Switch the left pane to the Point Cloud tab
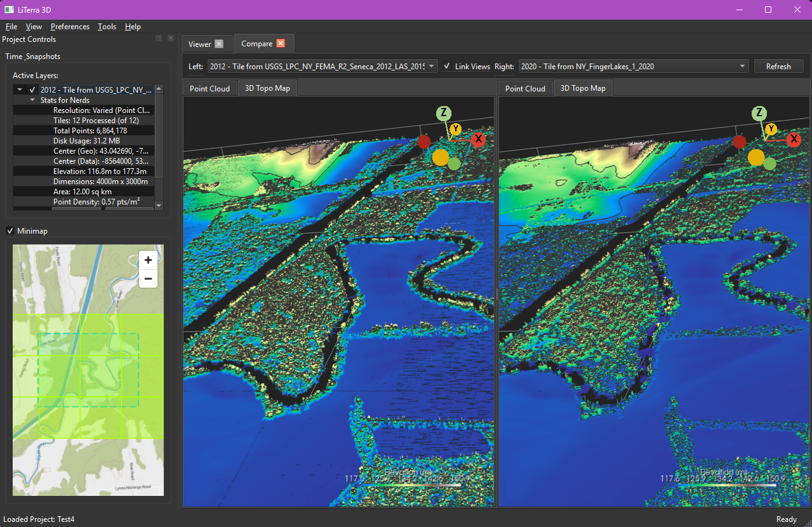 [x=210, y=88]
